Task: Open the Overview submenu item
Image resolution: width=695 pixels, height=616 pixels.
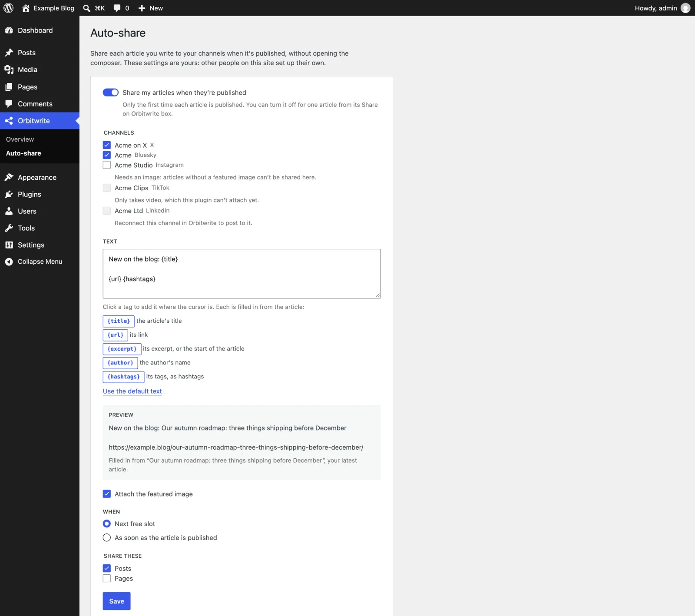Action: (20, 139)
